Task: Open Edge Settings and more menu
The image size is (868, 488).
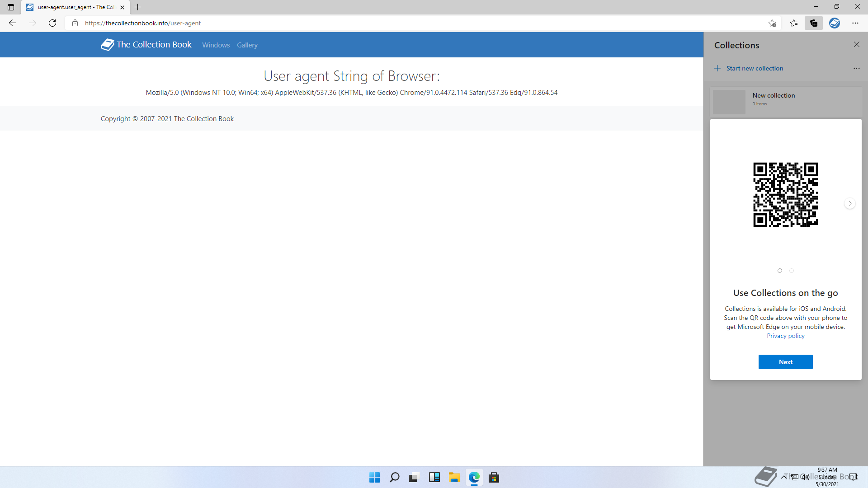Action: pyautogui.click(x=855, y=23)
